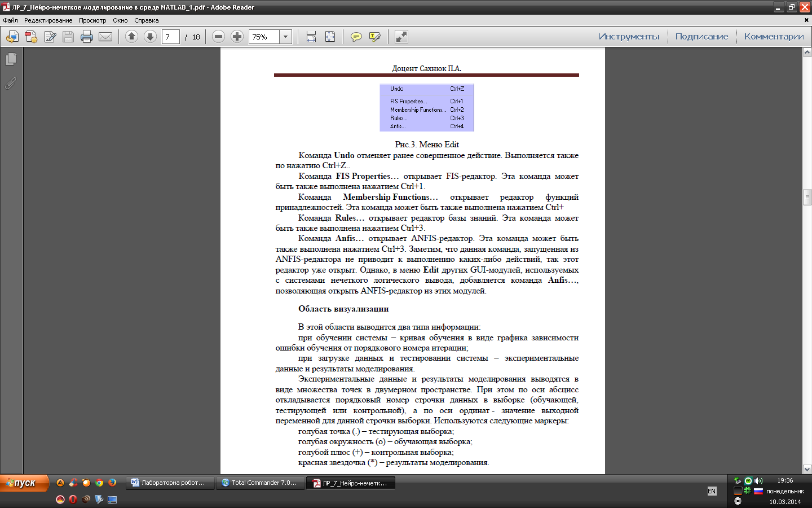Click the clock showing 19:36

point(785,481)
